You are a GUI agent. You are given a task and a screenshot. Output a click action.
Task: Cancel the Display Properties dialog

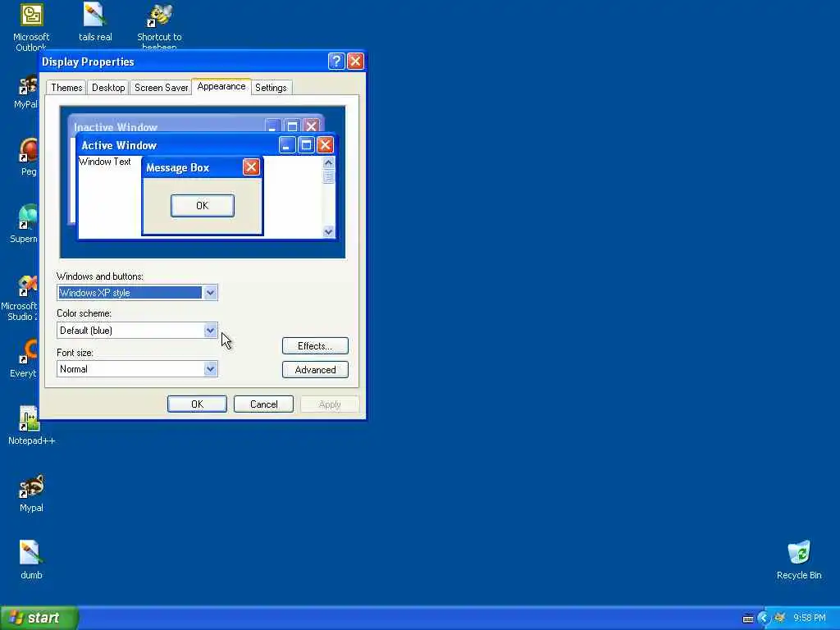point(263,404)
